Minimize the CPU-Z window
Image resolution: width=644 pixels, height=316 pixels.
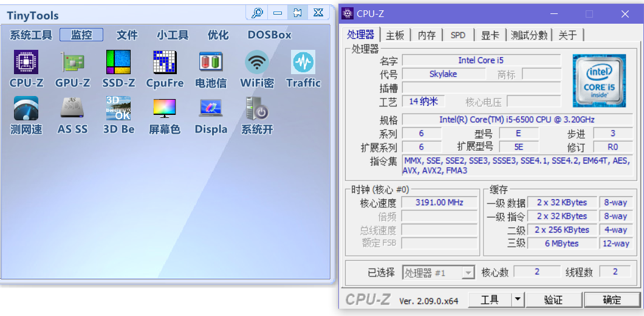(553, 14)
